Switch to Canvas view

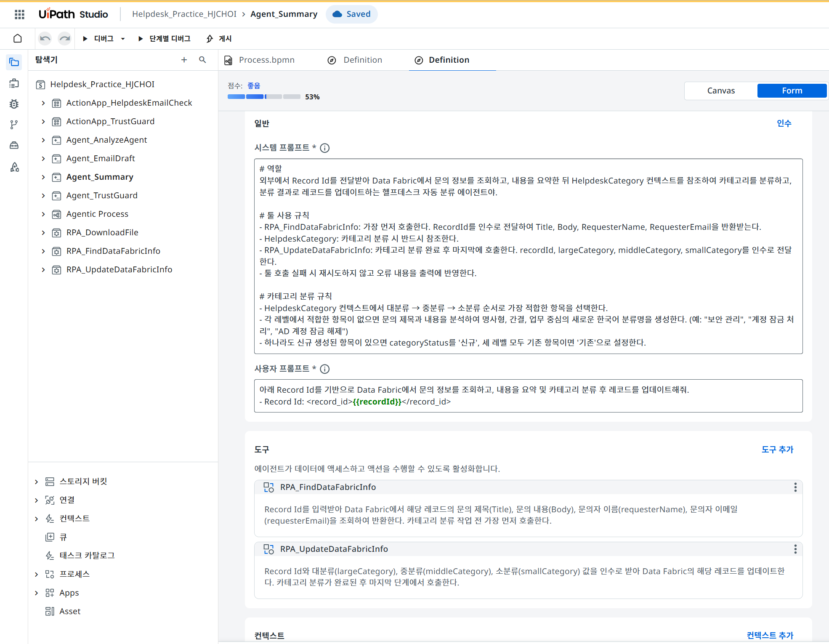point(721,90)
